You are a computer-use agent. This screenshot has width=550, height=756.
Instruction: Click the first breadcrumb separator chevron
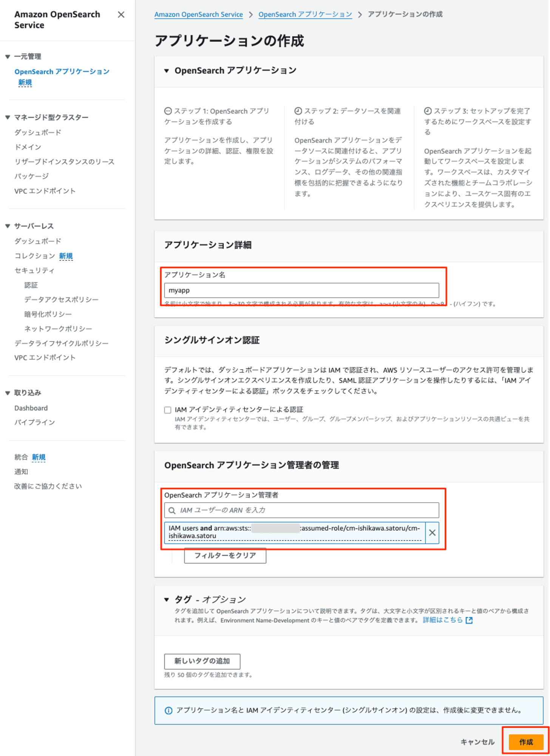tap(251, 15)
